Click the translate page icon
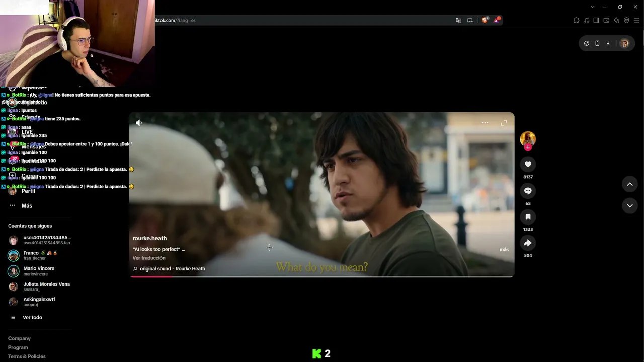The width and height of the screenshot is (644, 362). tap(458, 20)
